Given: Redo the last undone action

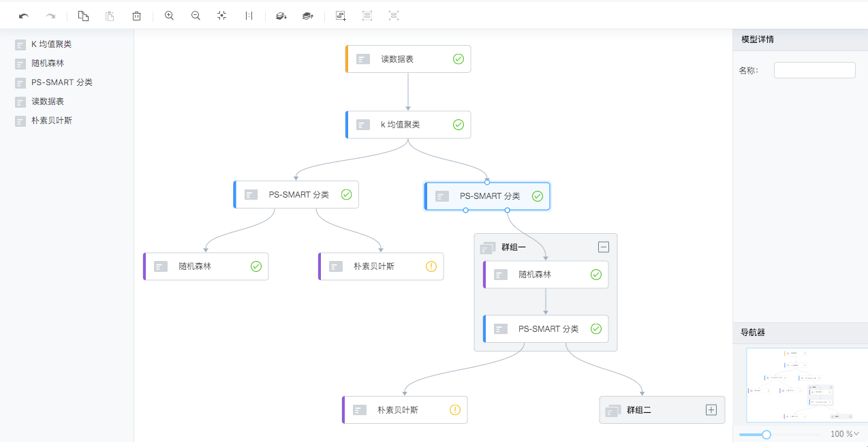Looking at the screenshot, I should (x=50, y=16).
